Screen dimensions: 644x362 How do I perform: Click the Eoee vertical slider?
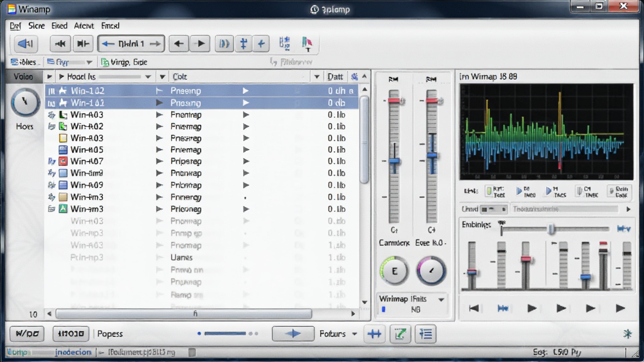431,156
